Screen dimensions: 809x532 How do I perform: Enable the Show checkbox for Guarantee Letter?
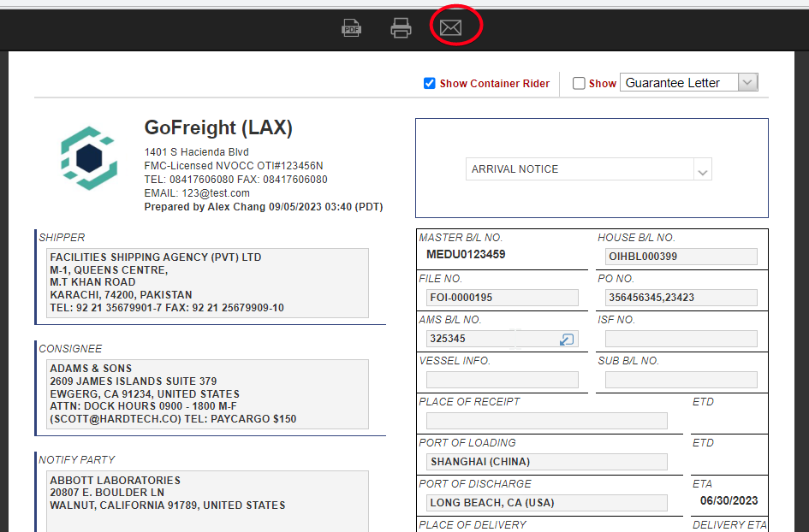click(579, 82)
